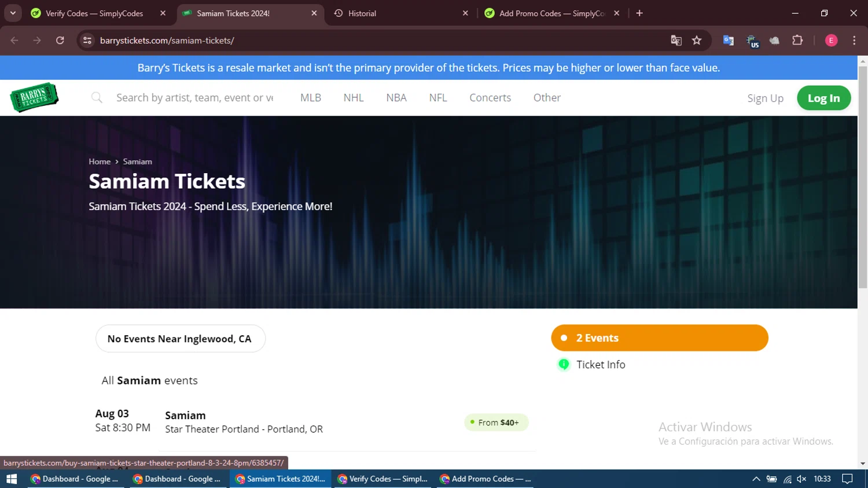The width and height of the screenshot is (868, 488).
Task: Open the NHL menu
Action: pos(354,98)
